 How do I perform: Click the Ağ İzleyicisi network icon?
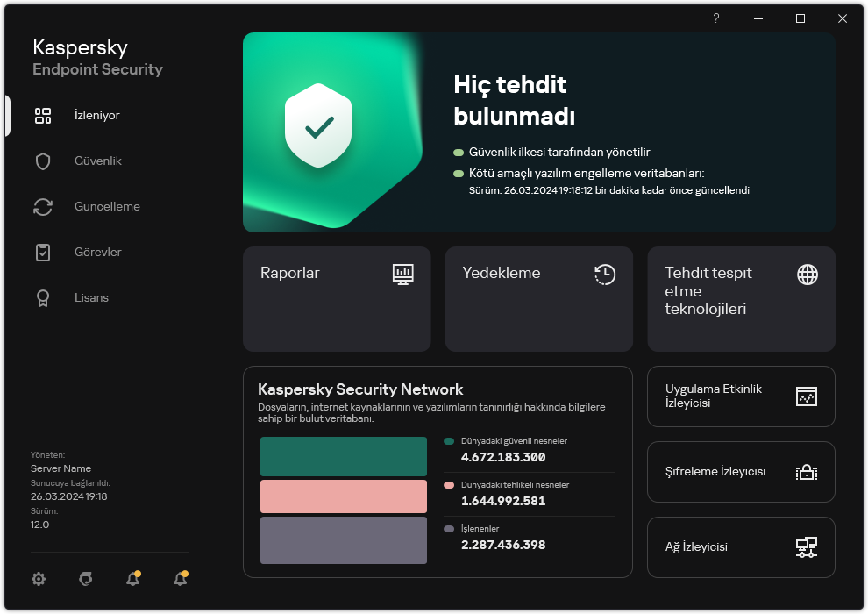(x=806, y=546)
